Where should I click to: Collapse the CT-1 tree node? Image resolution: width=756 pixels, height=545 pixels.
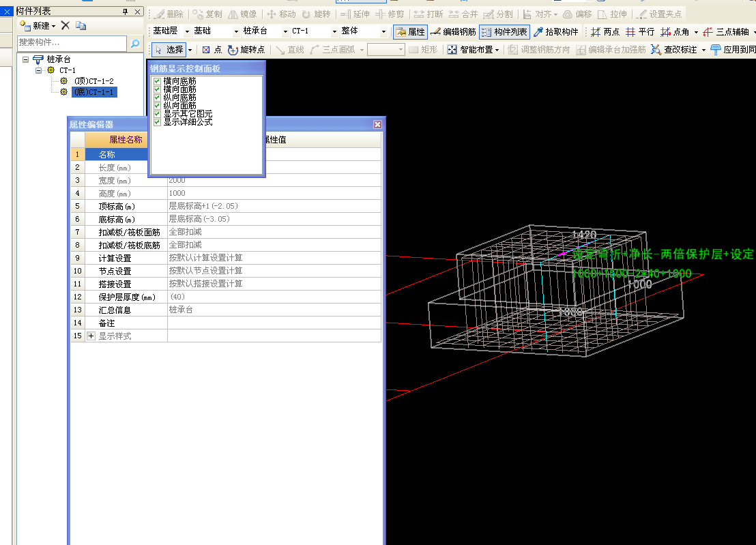(x=39, y=70)
